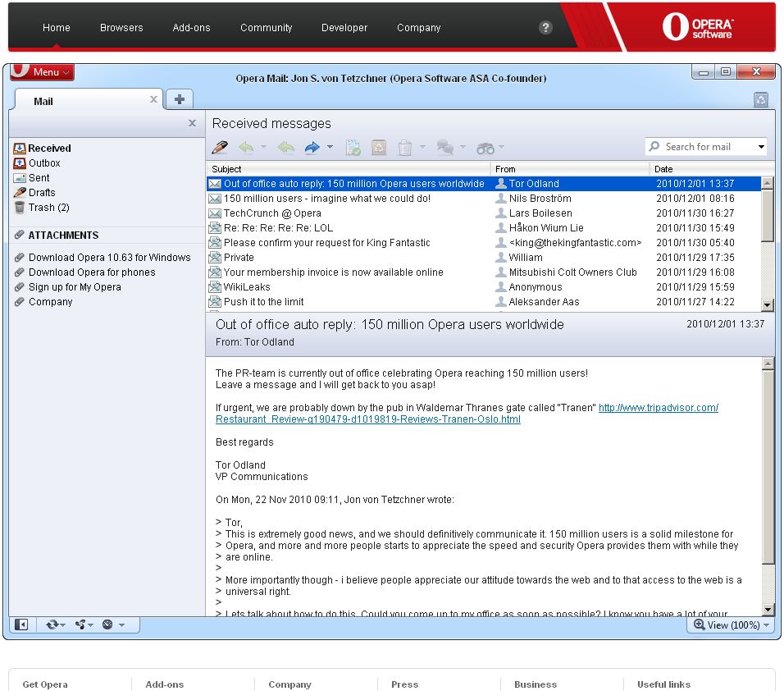Click the recycle-bin Spam icon
The width and height of the screenshot is (784, 691).
379,147
